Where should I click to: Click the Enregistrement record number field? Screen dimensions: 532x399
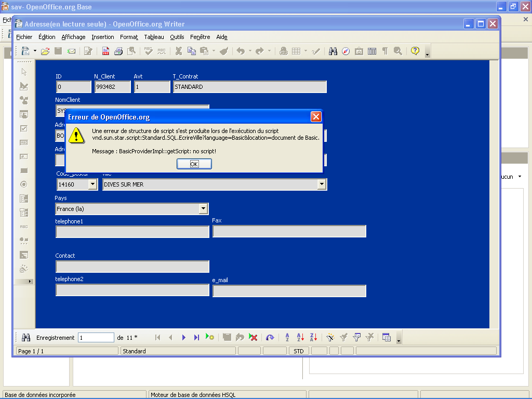point(96,337)
